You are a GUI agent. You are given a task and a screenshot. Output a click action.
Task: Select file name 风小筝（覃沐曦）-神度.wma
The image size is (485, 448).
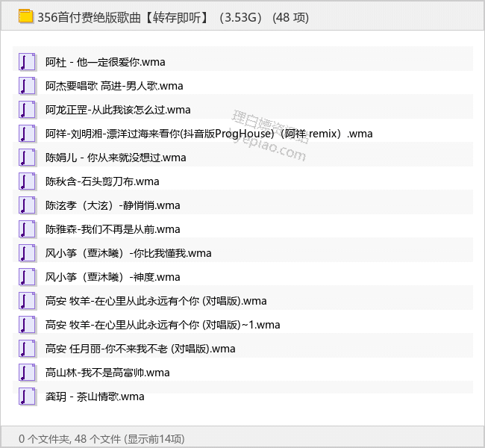pos(113,277)
